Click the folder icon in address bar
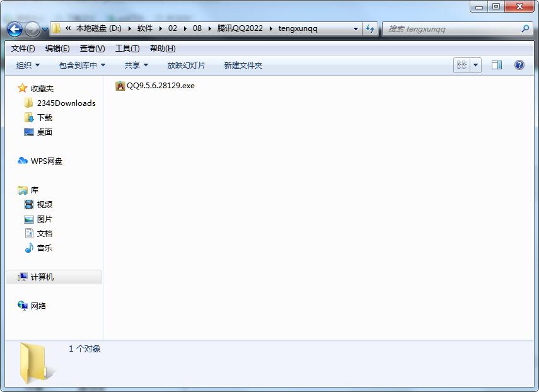This screenshot has width=539, height=392. click(56, 28)
